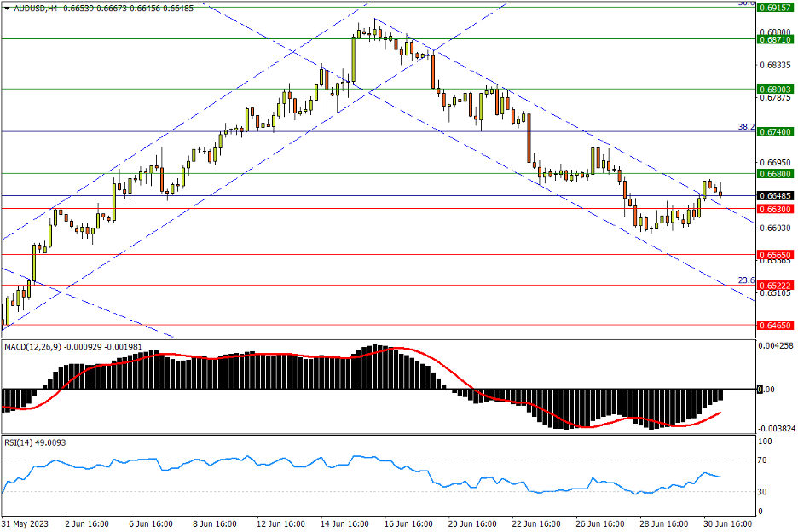This screenshot has height=532, width=798.
Task: Select the 0.65222 red price level tag
Action: click(x=775, y=286)
